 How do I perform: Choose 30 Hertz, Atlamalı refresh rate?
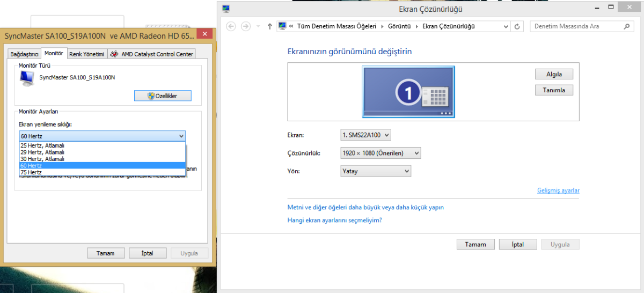(x=102, y=159)
